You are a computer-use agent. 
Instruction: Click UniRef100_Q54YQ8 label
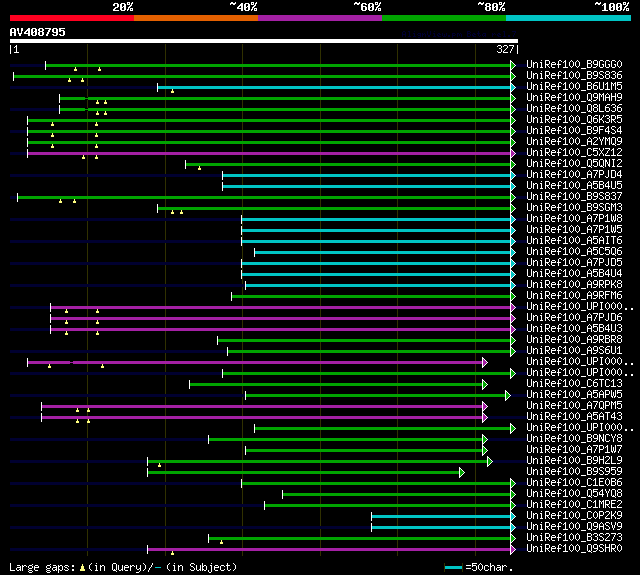click(x=574, y=494)
